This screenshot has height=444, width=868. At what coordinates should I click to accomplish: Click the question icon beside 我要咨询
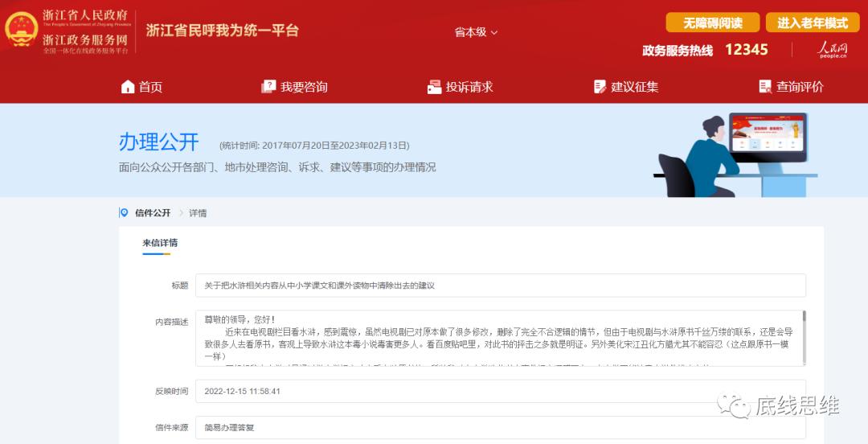(268, 87)
